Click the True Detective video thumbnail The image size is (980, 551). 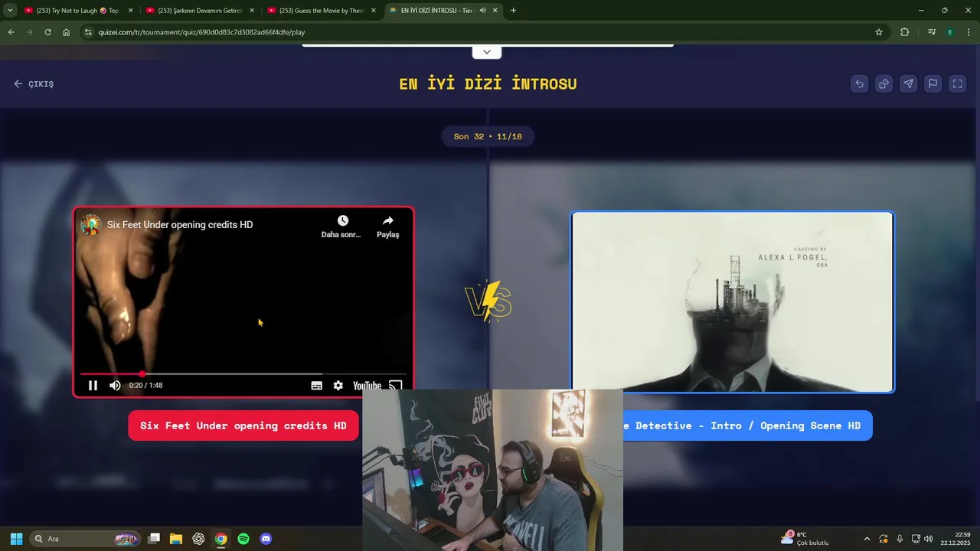tap(733, 302)
